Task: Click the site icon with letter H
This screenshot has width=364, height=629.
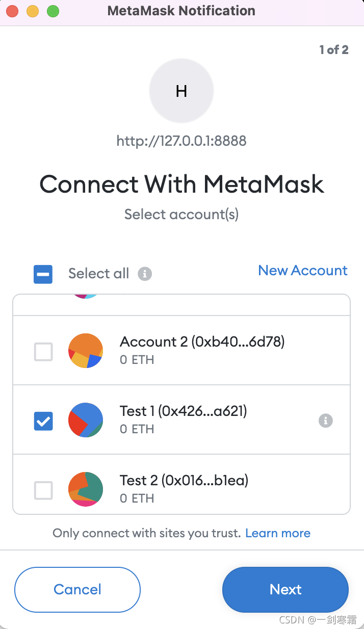Action: (x=181, y=91)
